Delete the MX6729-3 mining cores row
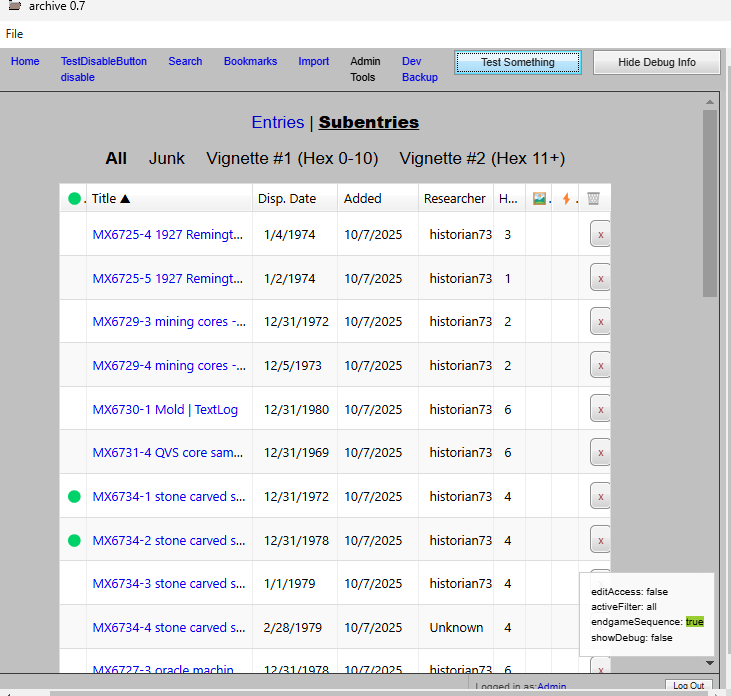 click(600, 322)
